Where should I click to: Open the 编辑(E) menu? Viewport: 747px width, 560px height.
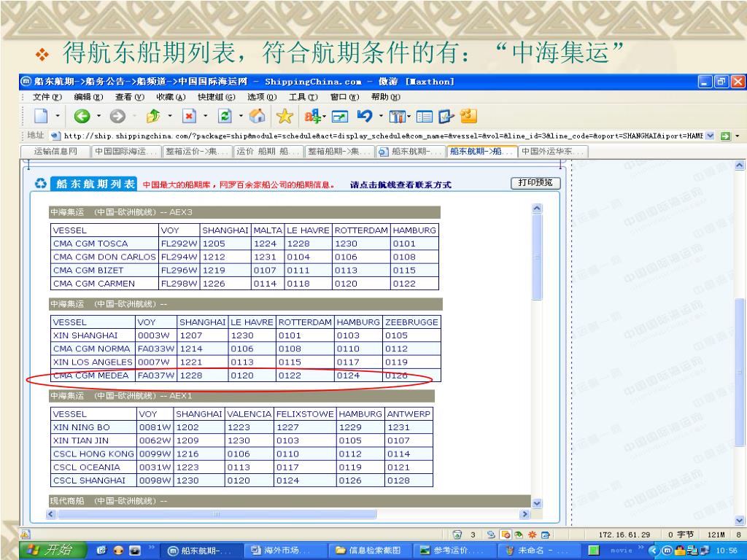click(88, 97)
